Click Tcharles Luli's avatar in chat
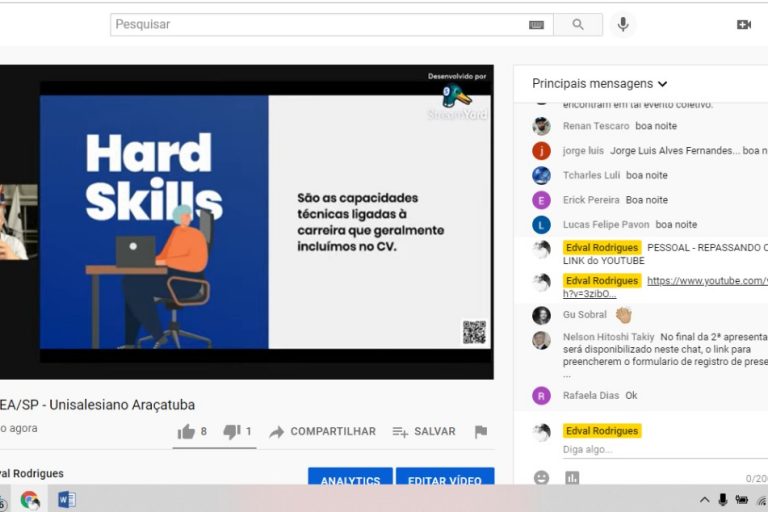The width and height of the screenshot is (768, 512). [x=541, y=175]
